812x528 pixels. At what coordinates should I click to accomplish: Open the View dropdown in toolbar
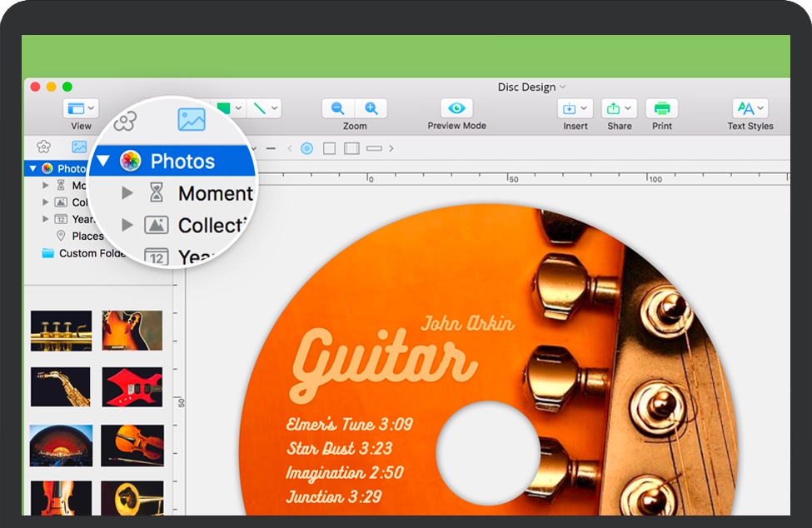coord(81,108)
